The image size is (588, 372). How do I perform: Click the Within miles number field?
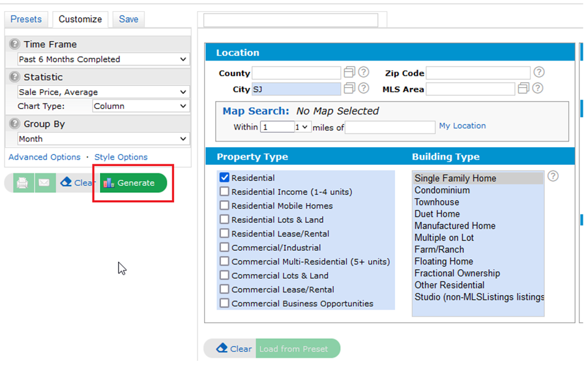tap(278, 127)
